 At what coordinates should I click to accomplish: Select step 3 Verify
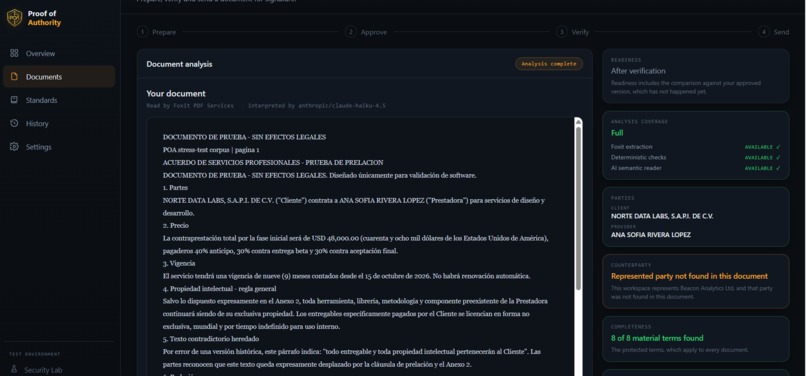pyautogui.click(x=573, y=32)
